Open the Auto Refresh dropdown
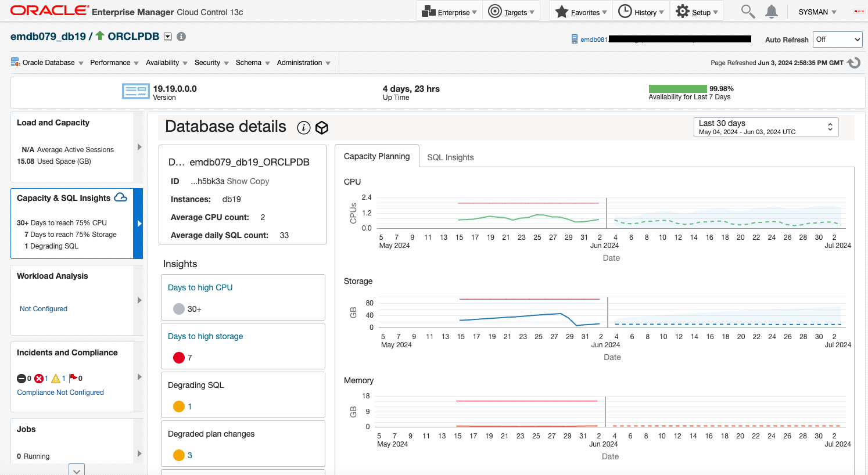 837,39
